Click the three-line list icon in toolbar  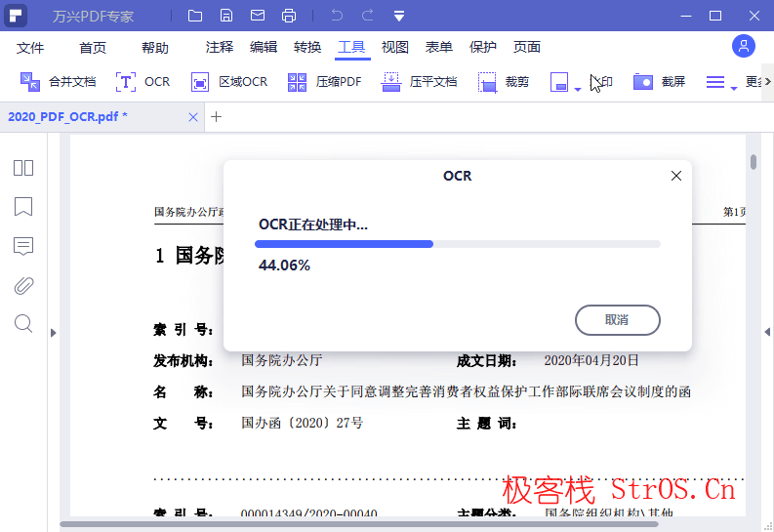(715, 82)
